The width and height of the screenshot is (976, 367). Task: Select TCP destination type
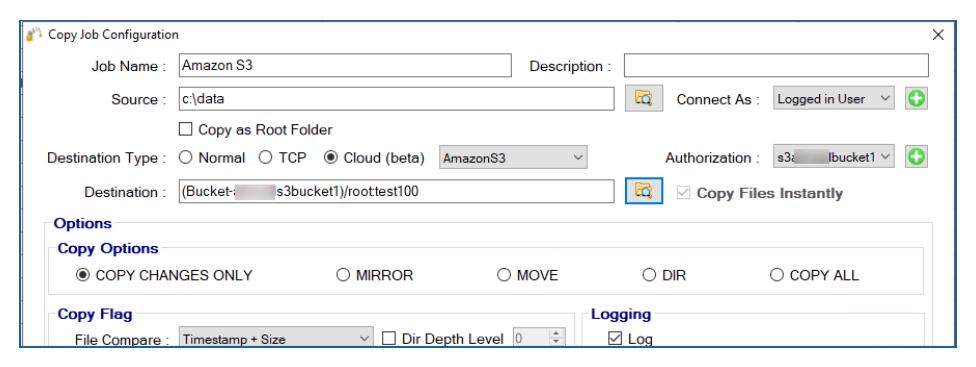pos(265,158)
